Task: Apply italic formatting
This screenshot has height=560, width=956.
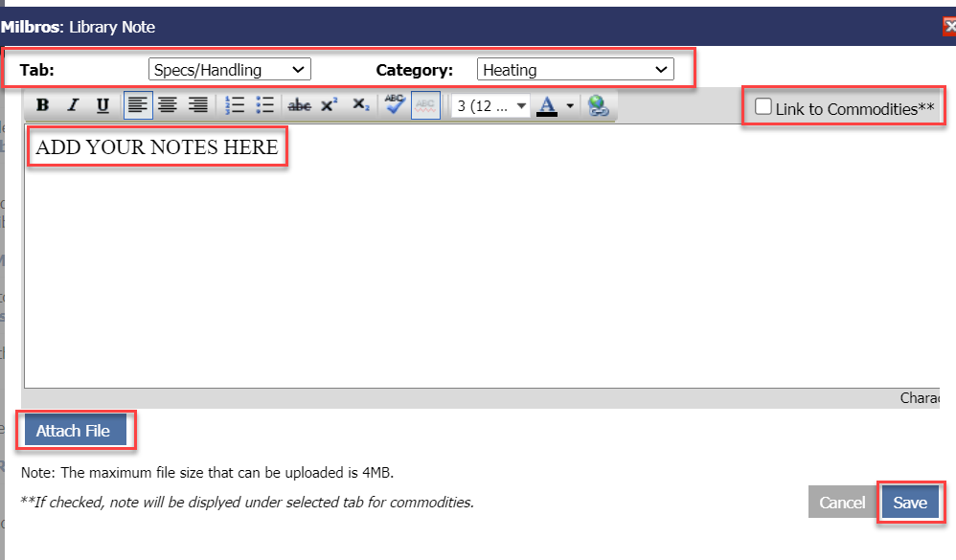Action: click(x=72, y=105)
